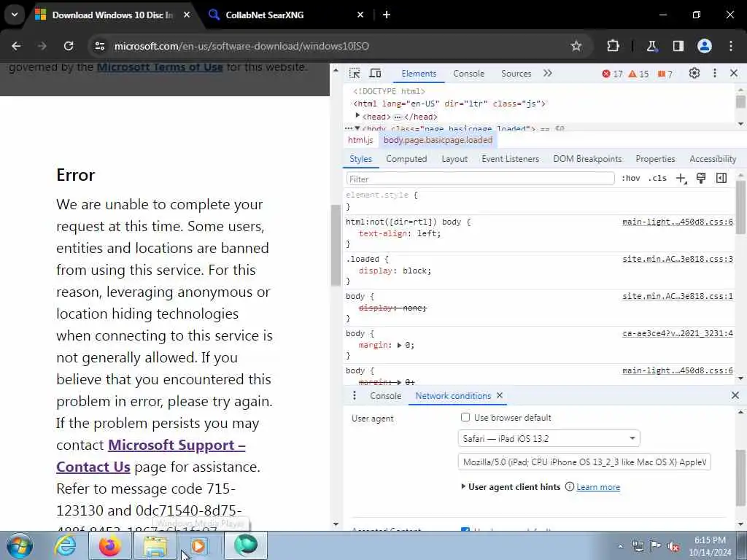The image size is (747, 560).
Task: Close the bottom drawer panel
Action: pos(735,395)
